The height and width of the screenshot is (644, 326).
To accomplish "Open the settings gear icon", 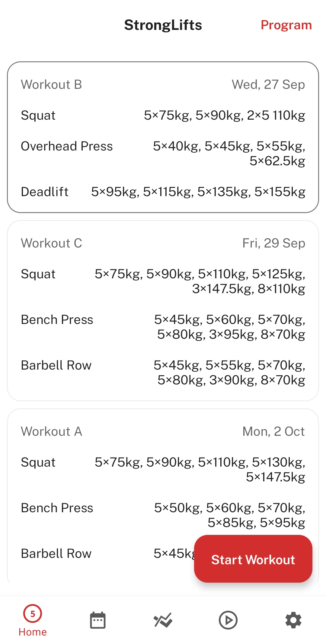I will coord(293,620).
